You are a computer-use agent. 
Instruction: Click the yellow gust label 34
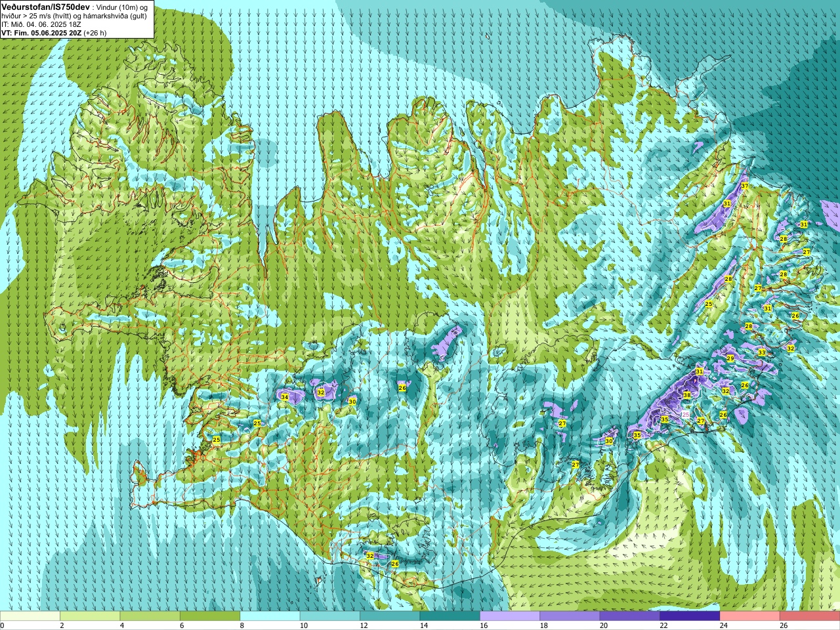pos(285,397)
